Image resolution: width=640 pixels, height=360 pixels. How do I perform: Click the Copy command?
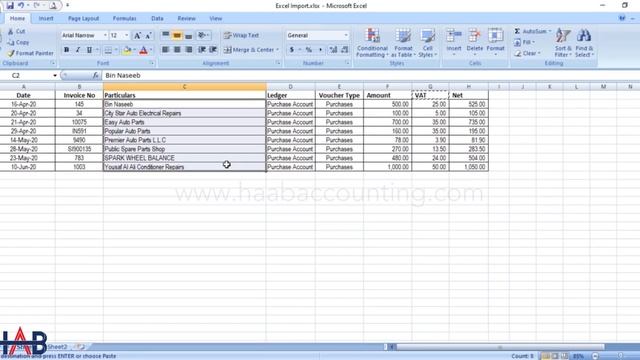18,42
